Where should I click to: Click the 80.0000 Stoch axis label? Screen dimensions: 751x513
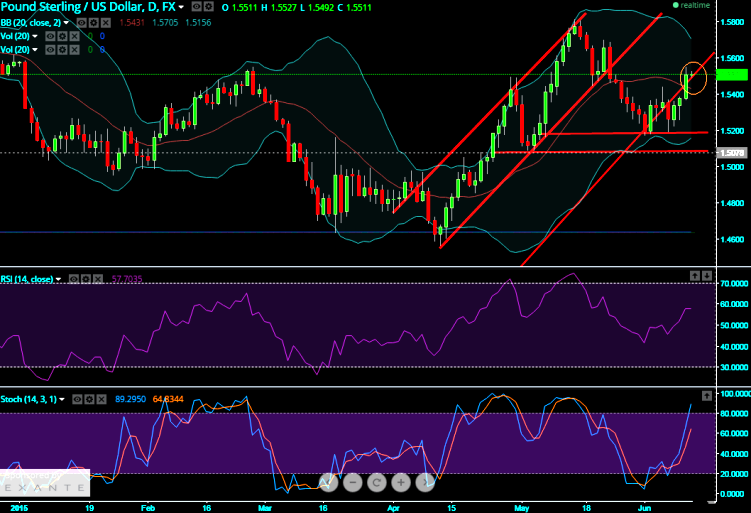pyautogui.click(x=736, y=413)
